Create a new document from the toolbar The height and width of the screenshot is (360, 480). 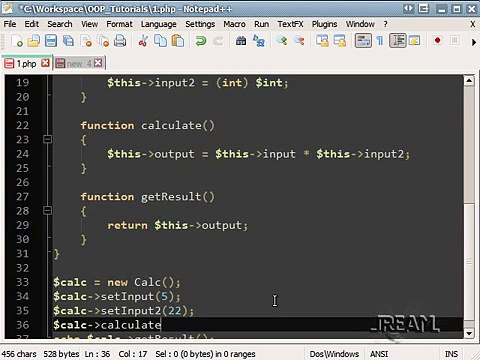click(x=17, y=41)
